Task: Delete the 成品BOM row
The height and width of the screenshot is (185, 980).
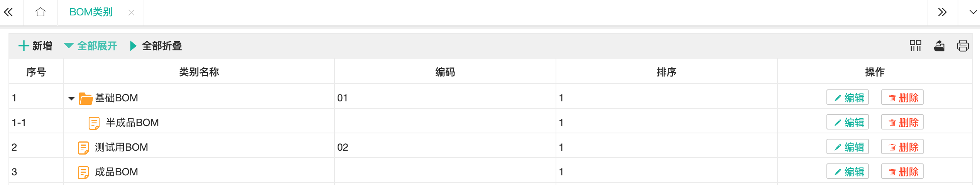Action: pos(902,172)
